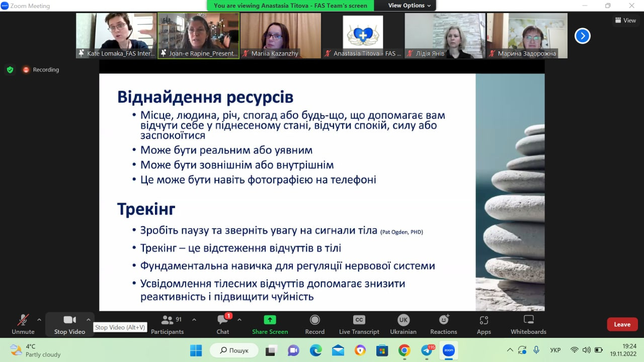The width and height of the screenshot is (644, 362).
Task: Open volume control in system tray
Action: [x=587, y=350]
